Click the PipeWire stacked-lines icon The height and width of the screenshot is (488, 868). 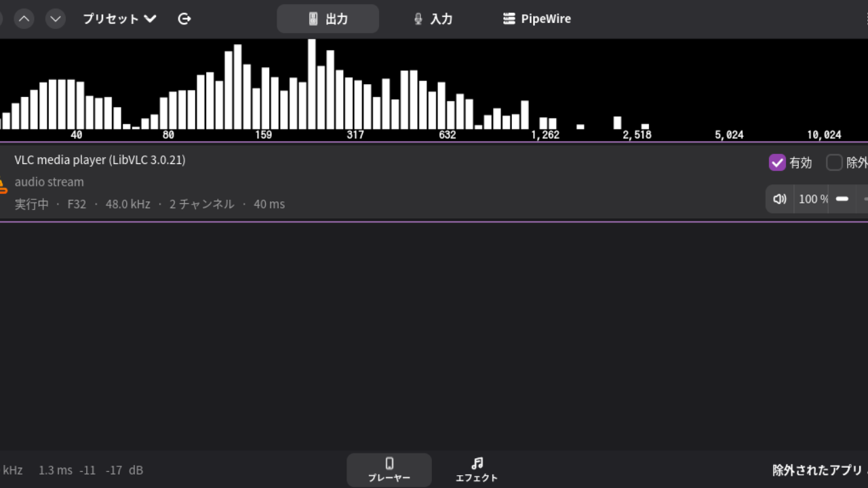tap(509, 19)
